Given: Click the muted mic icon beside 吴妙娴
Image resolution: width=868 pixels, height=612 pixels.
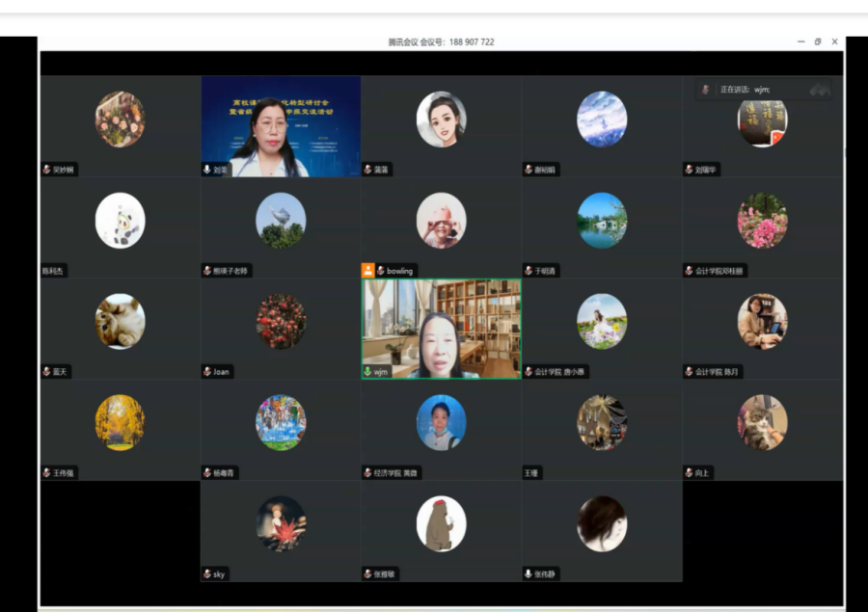Looking at the screenshot, I should [46, 170].
